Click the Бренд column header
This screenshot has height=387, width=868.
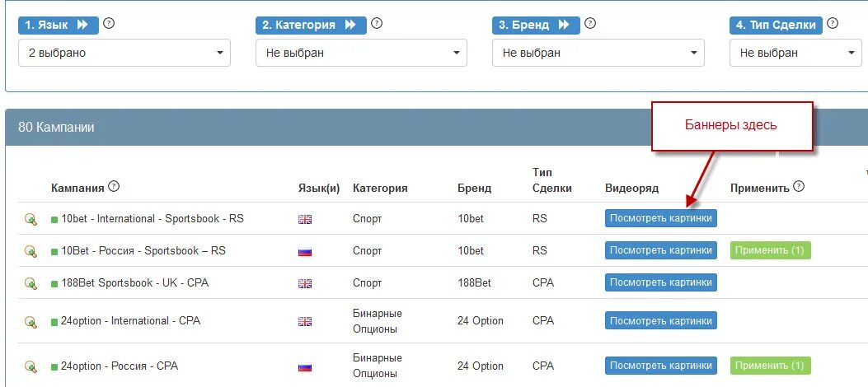coord(475,188)
